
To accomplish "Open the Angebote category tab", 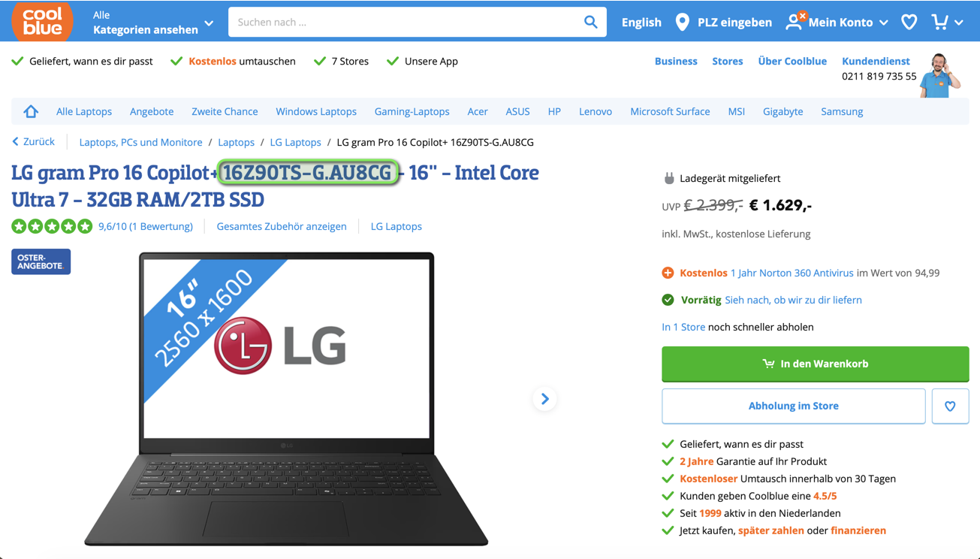I will click(x=152, y=112).
